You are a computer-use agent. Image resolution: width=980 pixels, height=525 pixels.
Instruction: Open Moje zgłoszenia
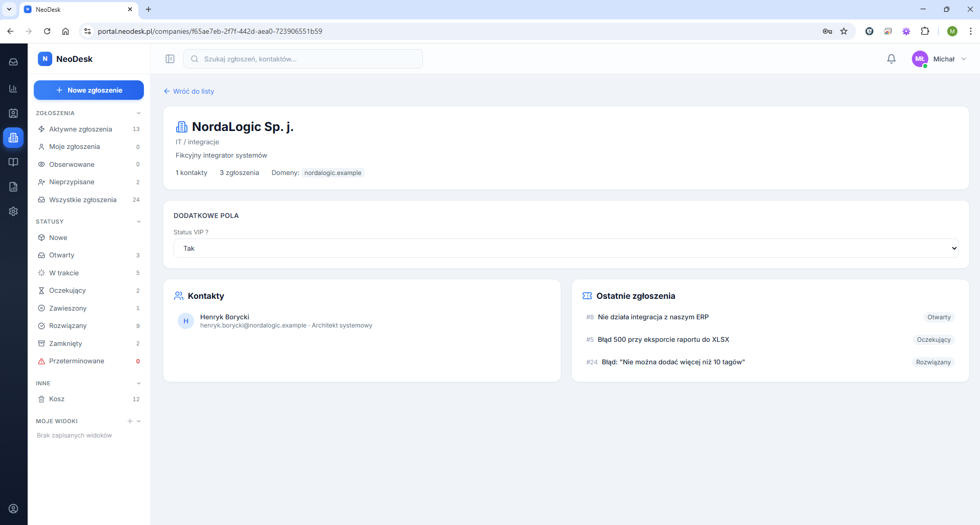click(x=89, y=147)
